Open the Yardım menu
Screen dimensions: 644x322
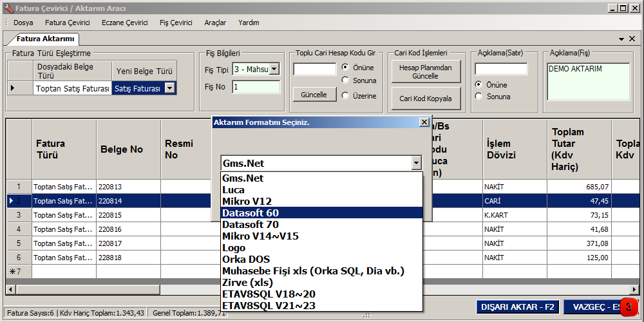(249, 23)
